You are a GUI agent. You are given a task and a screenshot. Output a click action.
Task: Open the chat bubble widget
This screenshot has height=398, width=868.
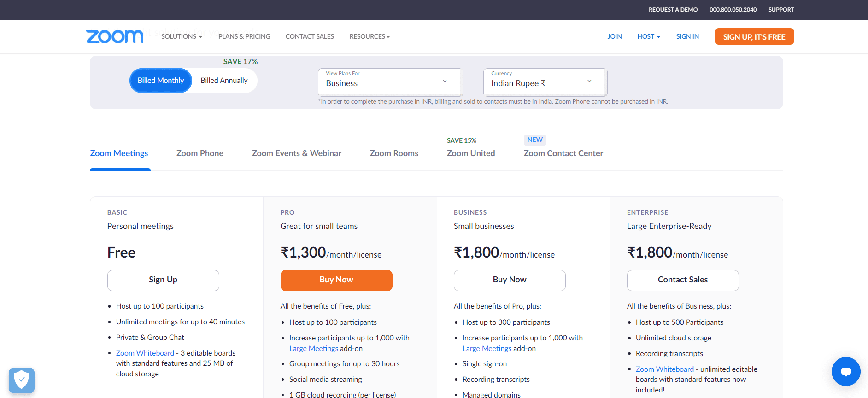[846, 371]
